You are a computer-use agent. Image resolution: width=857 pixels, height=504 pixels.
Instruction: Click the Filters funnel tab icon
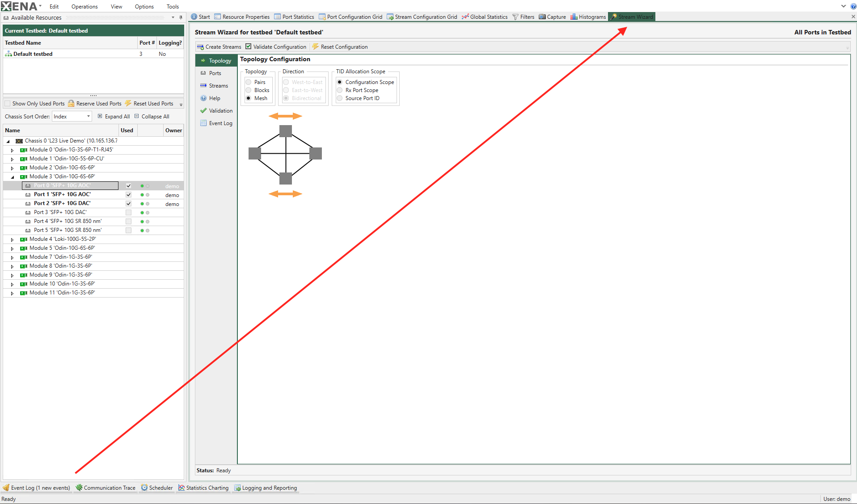point(515,17)
